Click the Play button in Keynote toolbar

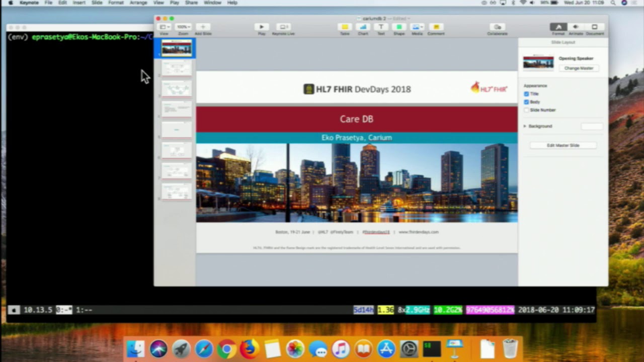(x=261, y=27)
